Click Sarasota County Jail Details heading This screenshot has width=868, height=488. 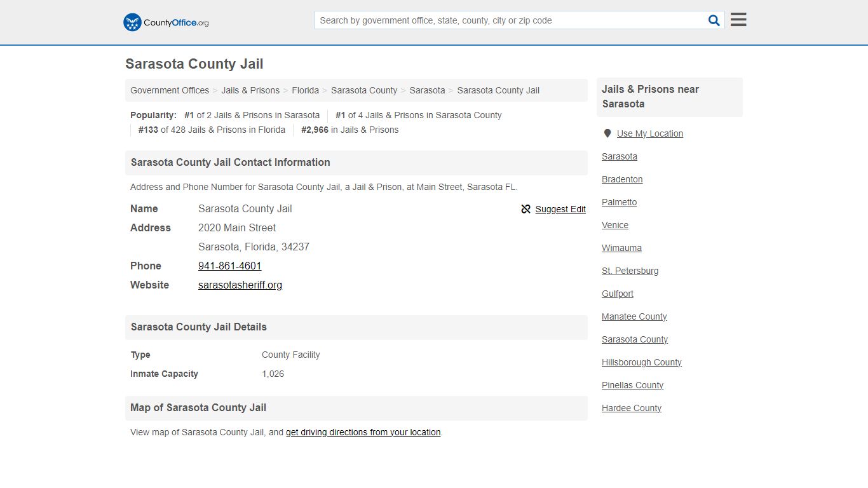(199, 327)
